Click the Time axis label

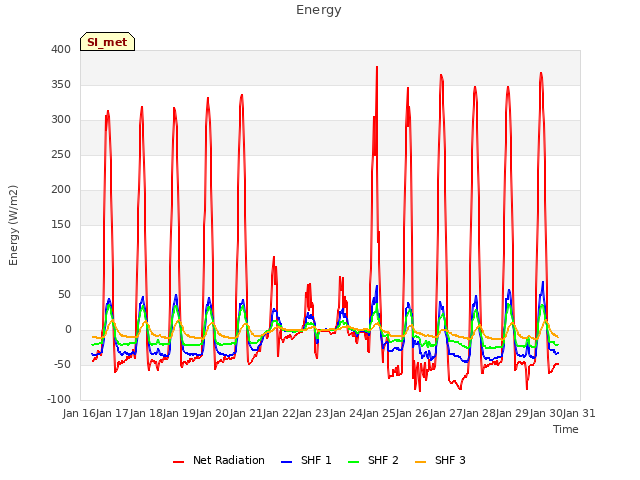[x=566, y=429]
